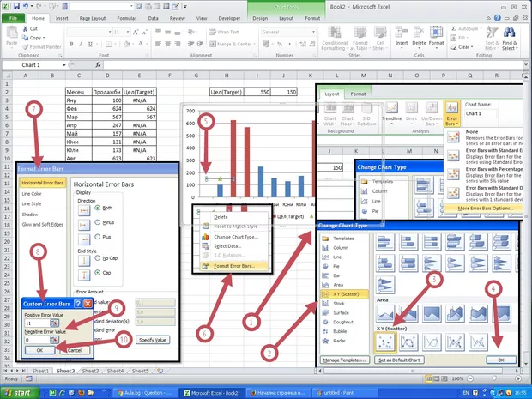
Task: Click the Set as Default Chart button
Action: (x=399, y=360)
